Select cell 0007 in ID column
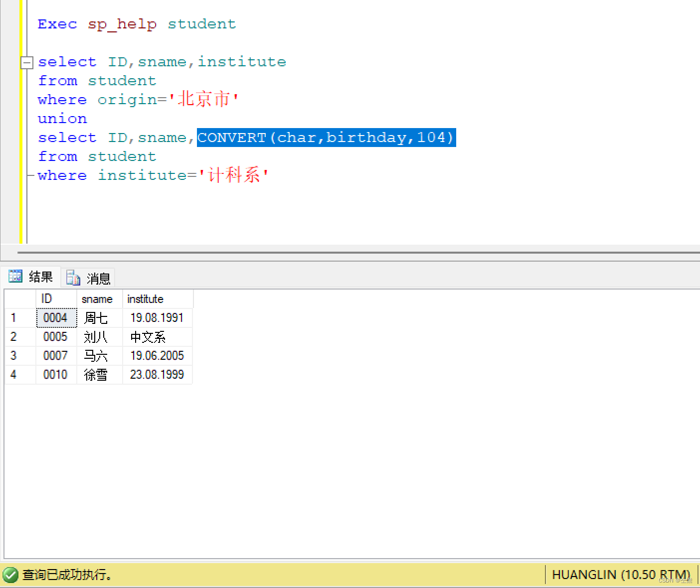The width and height of the screenshot is (700, 588). point(56,356)
